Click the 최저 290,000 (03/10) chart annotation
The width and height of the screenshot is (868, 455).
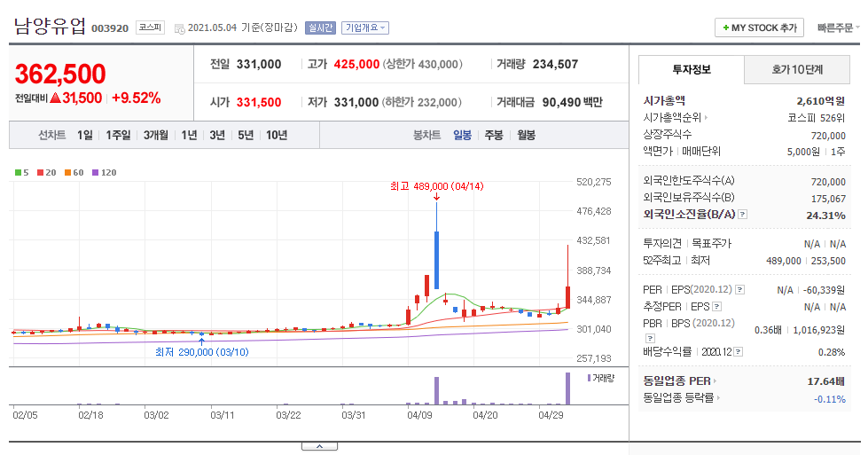pyautogui.click(x=202, y=352)
